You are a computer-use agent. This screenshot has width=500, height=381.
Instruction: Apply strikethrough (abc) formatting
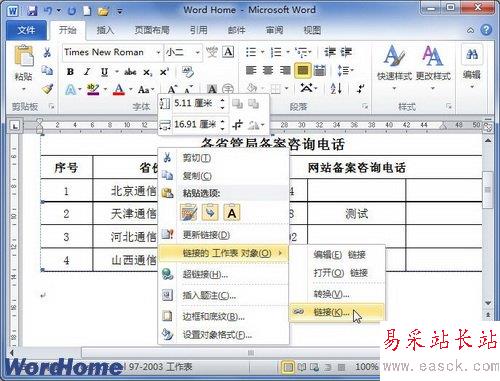[130, 72]
